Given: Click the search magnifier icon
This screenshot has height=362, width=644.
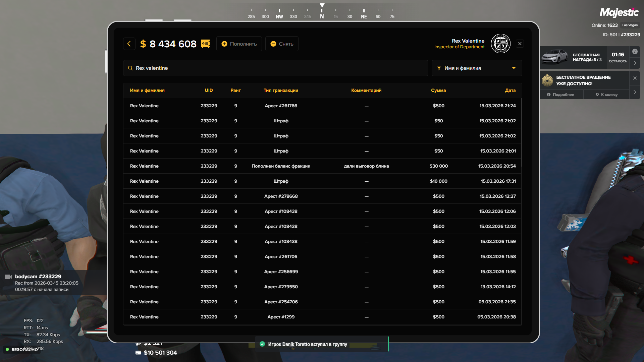Looking at the screenshot, I should tap(130, 68).
